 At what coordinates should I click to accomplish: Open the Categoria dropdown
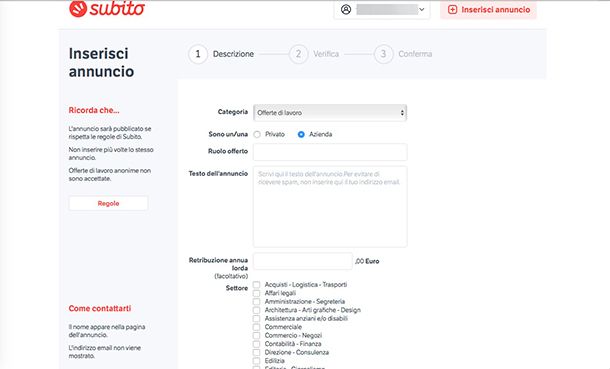[x=330, y=113]
